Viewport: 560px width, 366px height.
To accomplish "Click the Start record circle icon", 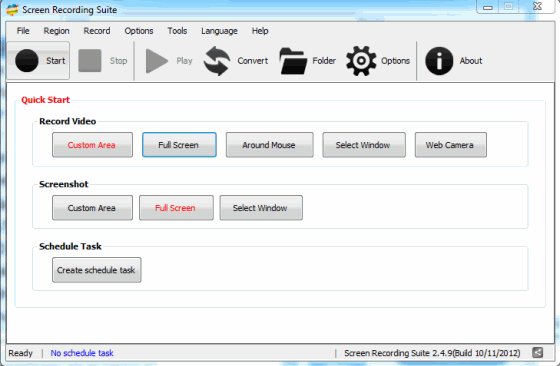I will pos(27,61).
